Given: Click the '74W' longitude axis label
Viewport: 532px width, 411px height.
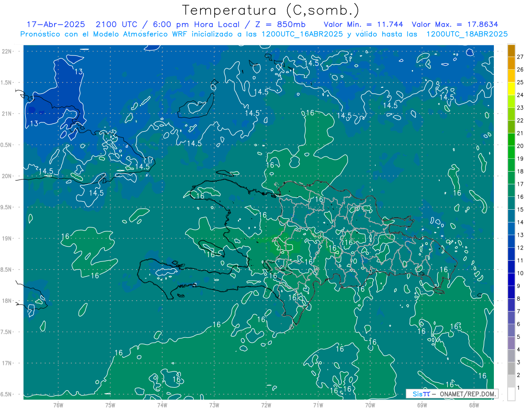Looking at the screenshot, I should click(162, 405).
